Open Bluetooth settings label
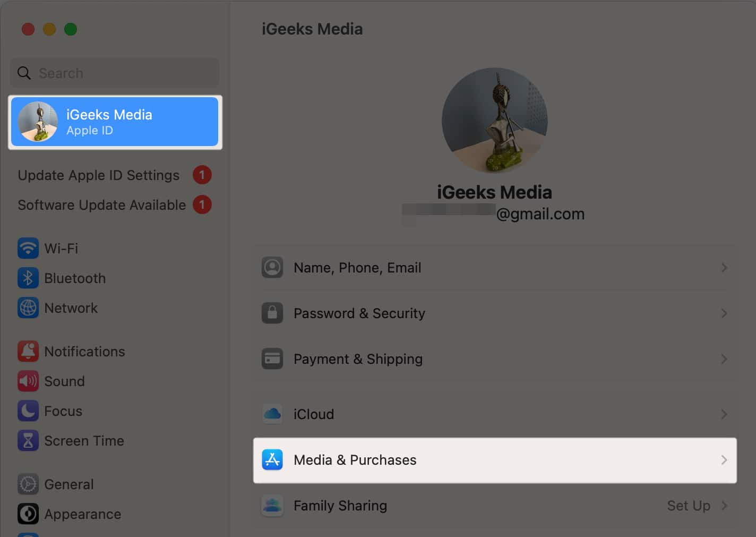 pyautogui.click(x=75, y=278)
